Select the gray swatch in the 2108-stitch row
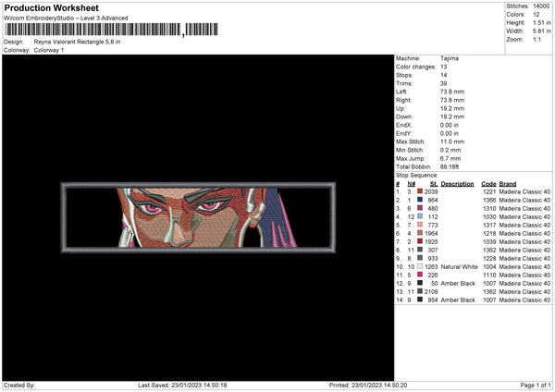 (420, 291)
